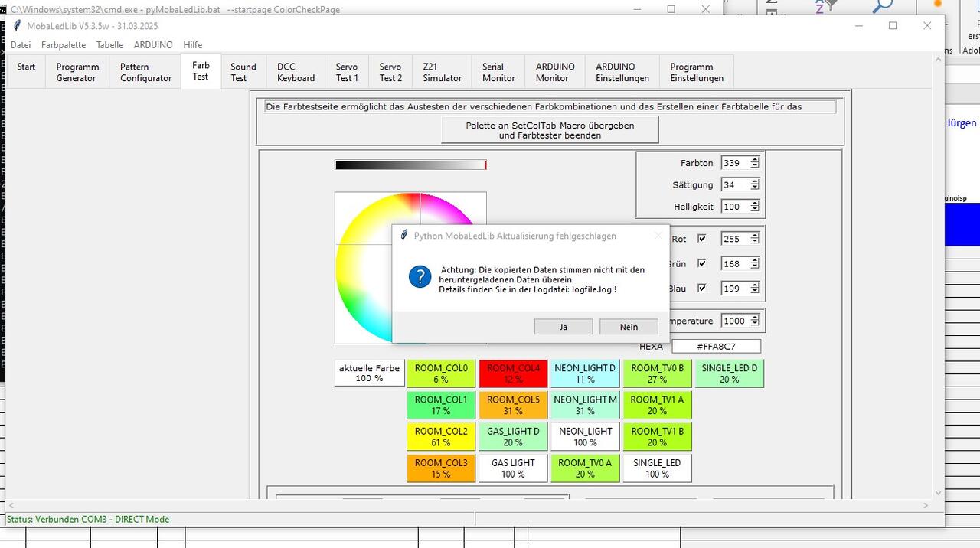Click the blue question mark dialog icon
Viewport: 980px width, 548px height.
(x=420, y=276)
